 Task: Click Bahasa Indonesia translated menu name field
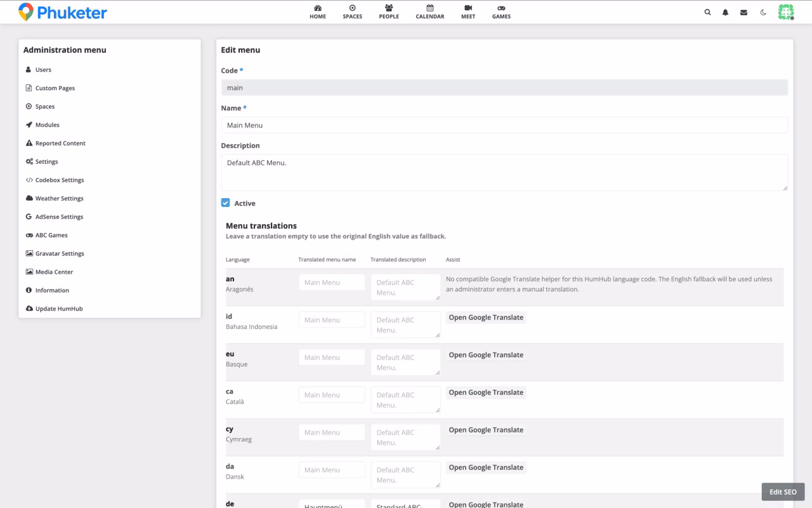click(x=332, y=320)
